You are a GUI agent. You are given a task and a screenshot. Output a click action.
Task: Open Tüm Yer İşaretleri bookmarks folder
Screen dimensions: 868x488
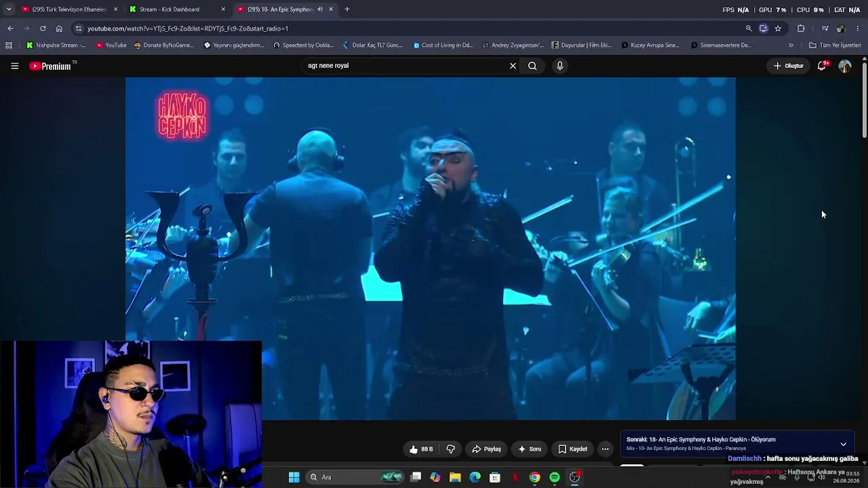[x=835, y=45]
